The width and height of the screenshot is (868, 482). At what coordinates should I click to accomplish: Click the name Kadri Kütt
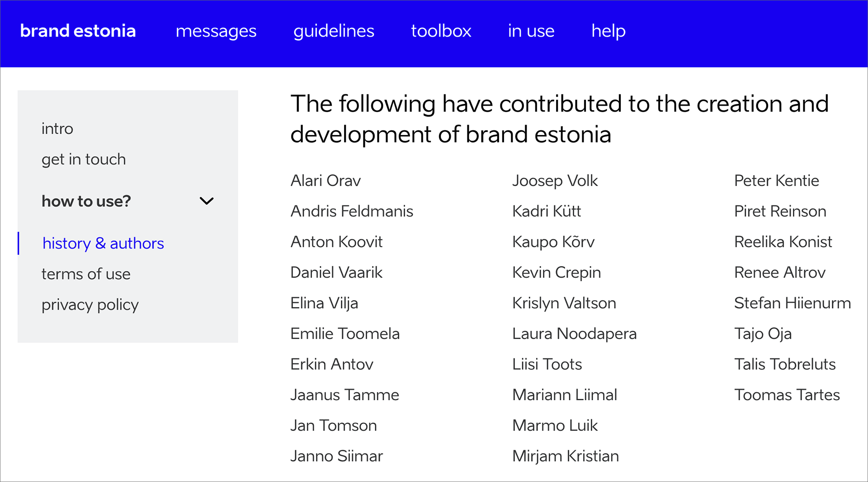click(547, 211)
